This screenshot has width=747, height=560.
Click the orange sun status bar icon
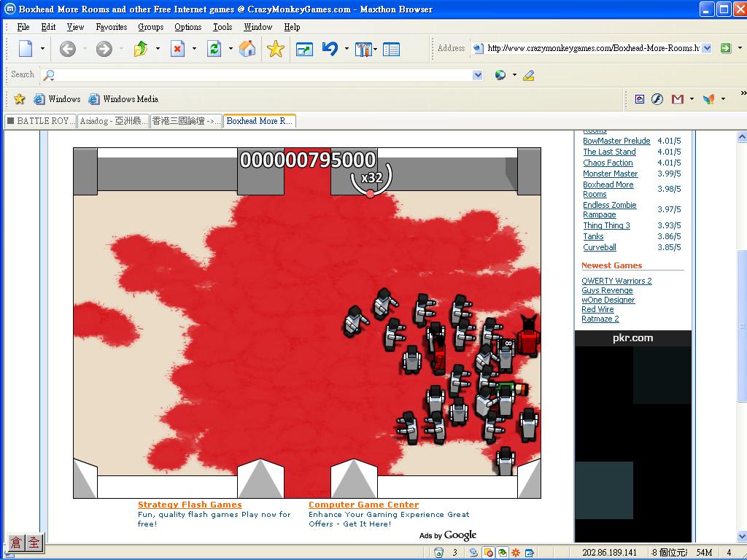pyautogui.click(x=516, y=553)
